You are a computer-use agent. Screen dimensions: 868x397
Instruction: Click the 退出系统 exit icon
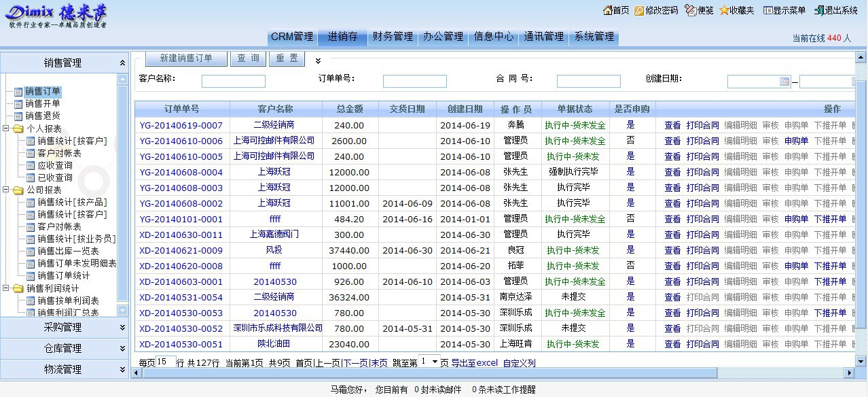819,10
